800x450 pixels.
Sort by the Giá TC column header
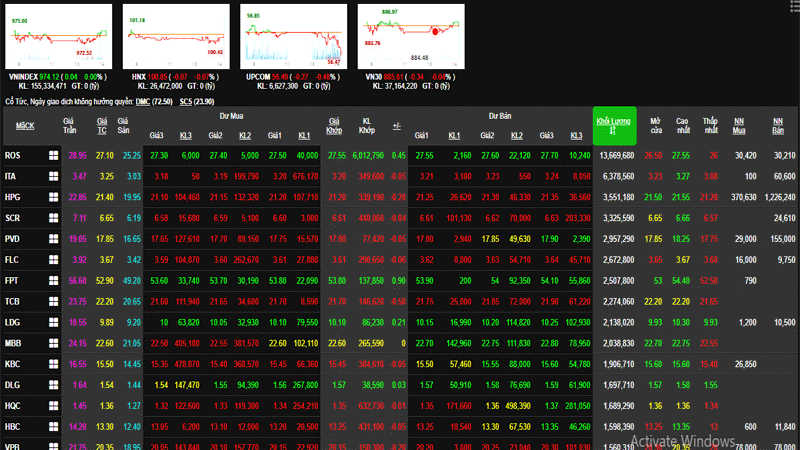point(102,126)
